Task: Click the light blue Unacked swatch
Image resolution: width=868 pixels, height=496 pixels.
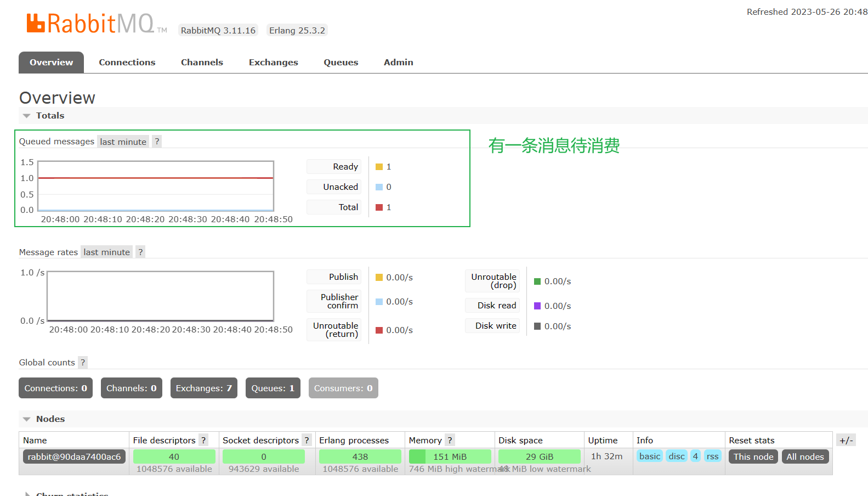Action: 379,187
